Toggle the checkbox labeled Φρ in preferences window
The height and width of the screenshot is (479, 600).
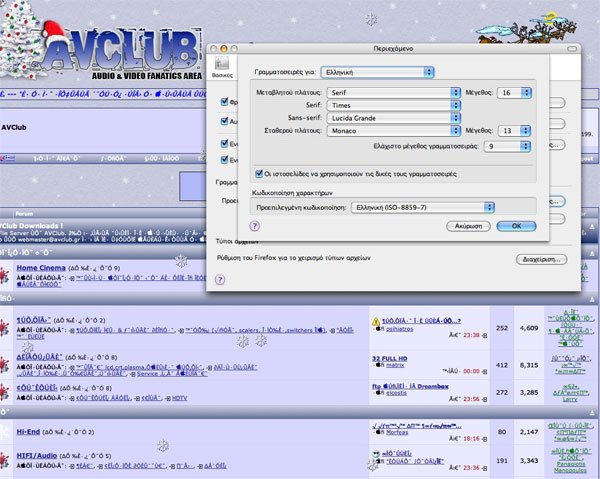click(x=224, y=102)
